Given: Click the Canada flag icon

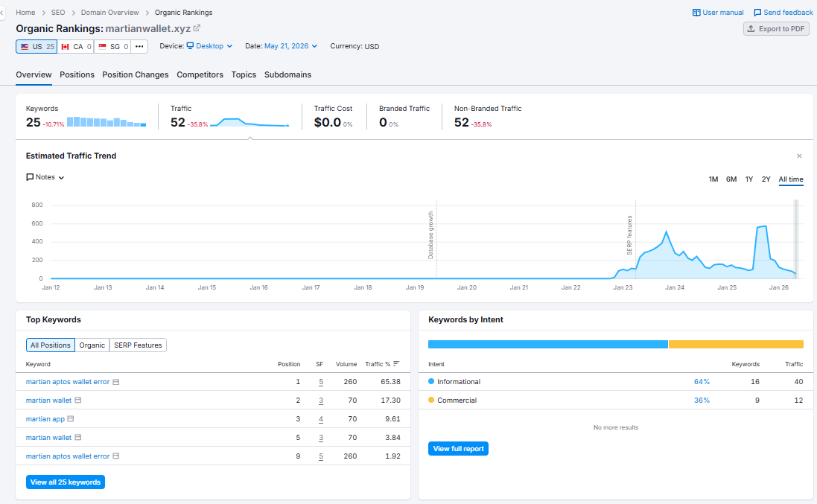Looking at the screenshot, I should click(x=65, y=46).
